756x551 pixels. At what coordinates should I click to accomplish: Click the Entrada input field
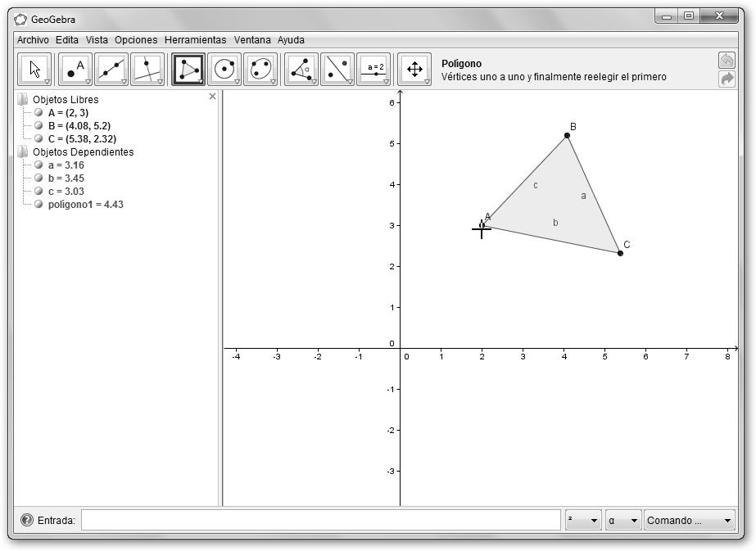click(x=320, y=520)
